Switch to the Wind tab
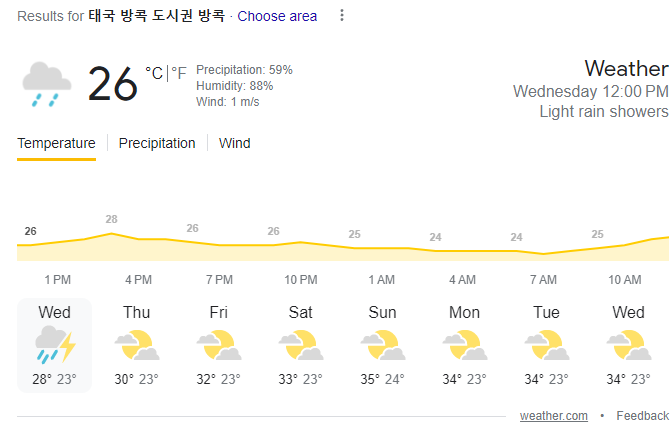The image size is (670, 429). coord(234,143)
